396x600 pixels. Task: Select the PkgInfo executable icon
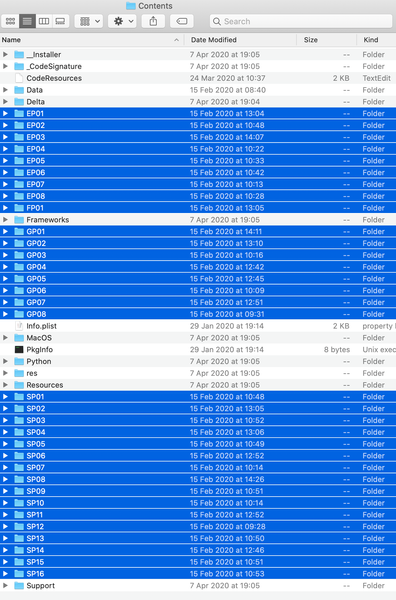[19, 349]
